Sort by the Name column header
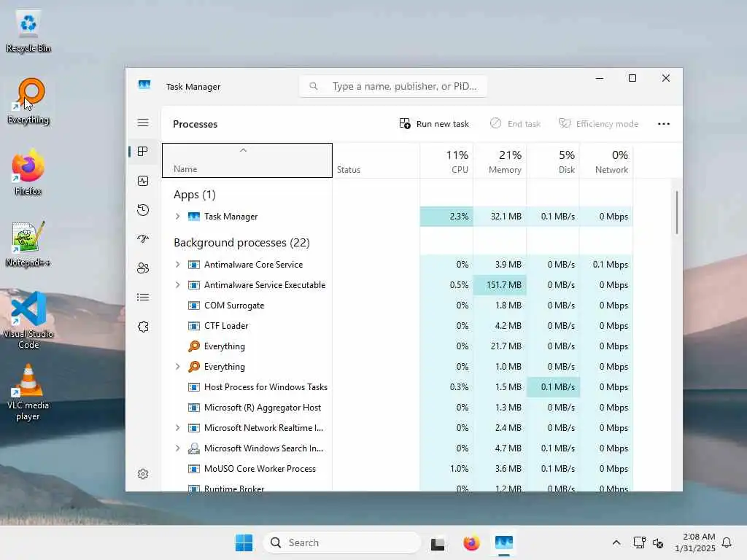747x560 pixels. tap(247, 160)
